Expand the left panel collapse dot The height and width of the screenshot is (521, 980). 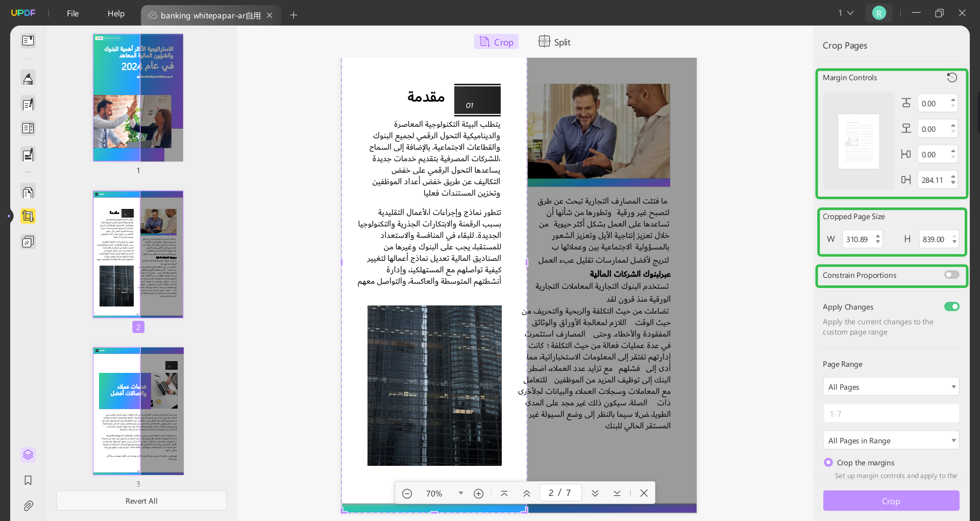click(9, 216)
